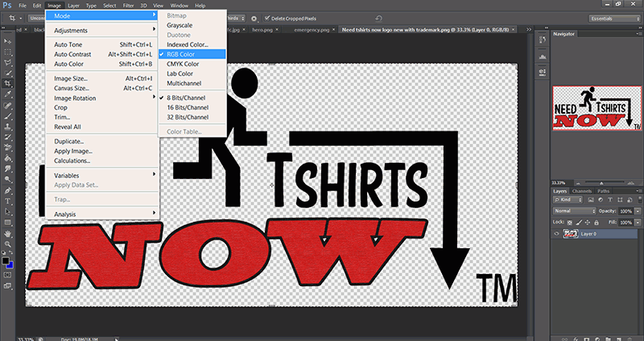This screenshot has height=341, width=644.
Task: Toggle lock transparent pixels
Action: 570,222
